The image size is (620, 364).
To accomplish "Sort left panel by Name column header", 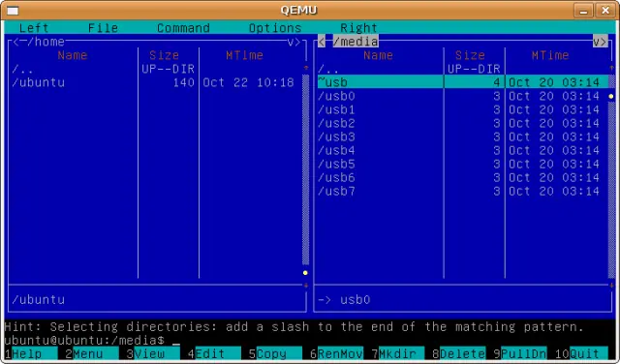I will pos(73,55).
